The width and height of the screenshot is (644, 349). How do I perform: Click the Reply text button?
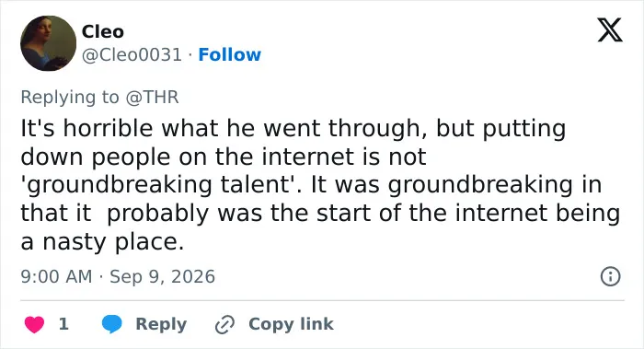[161, 324]
